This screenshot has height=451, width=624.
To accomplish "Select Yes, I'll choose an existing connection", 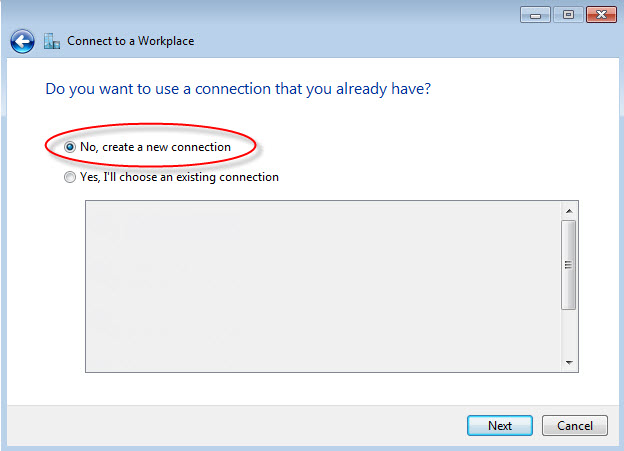I will click(70, 177).
